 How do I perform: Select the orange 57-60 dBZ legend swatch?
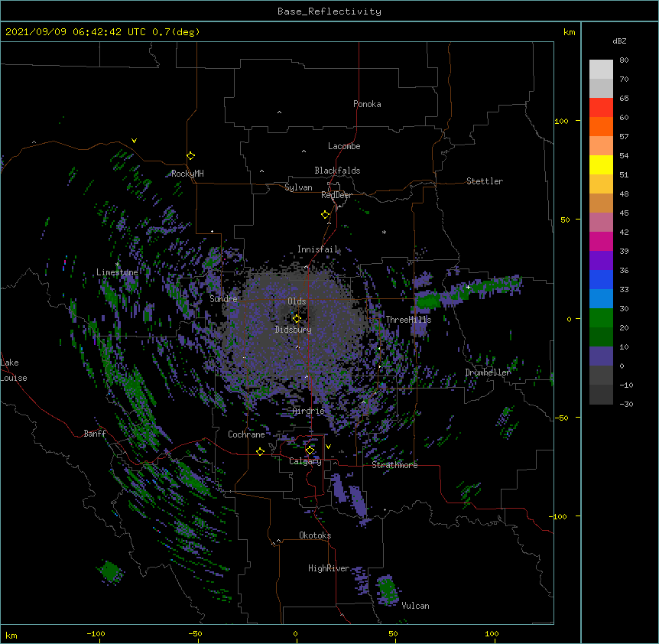click(x=601, y=126)
